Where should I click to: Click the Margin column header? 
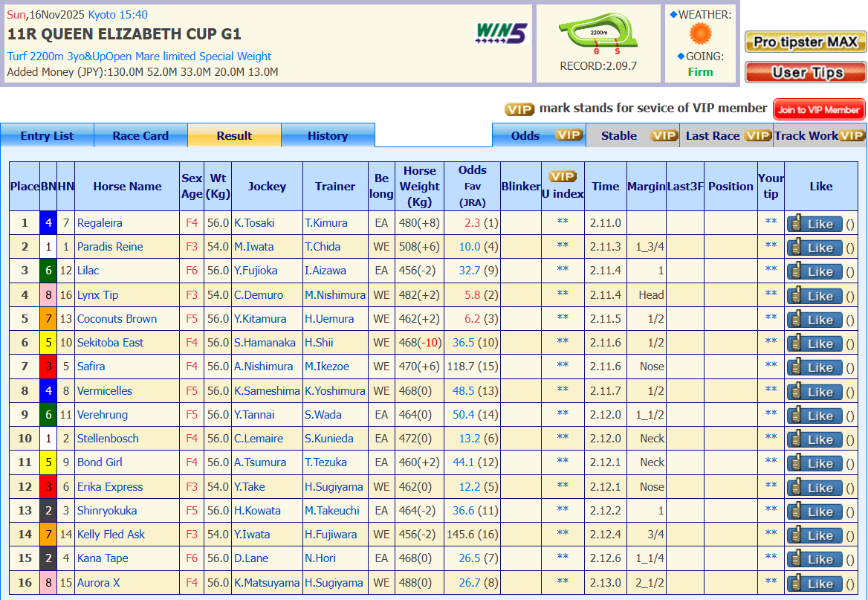click(646, 186)
